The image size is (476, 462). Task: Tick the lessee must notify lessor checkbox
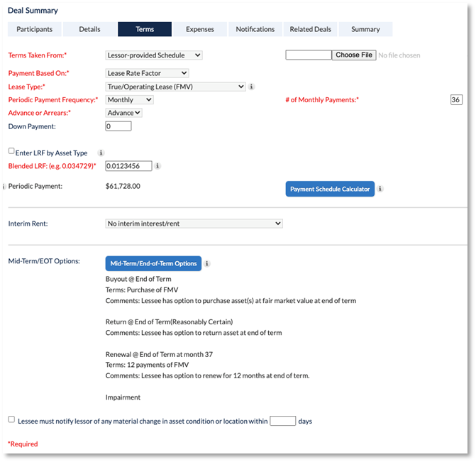click(x=11, y=419)
